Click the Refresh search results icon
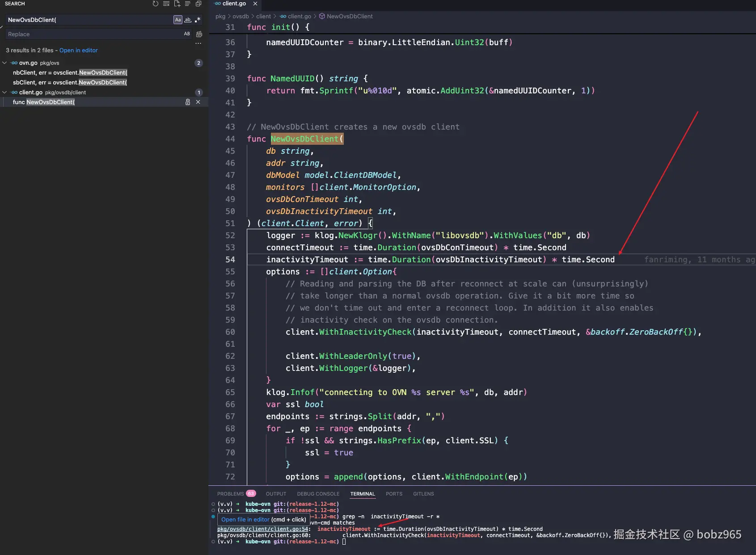Image resolution: width=756 pixels, height=555 pixels. point(155,4)
